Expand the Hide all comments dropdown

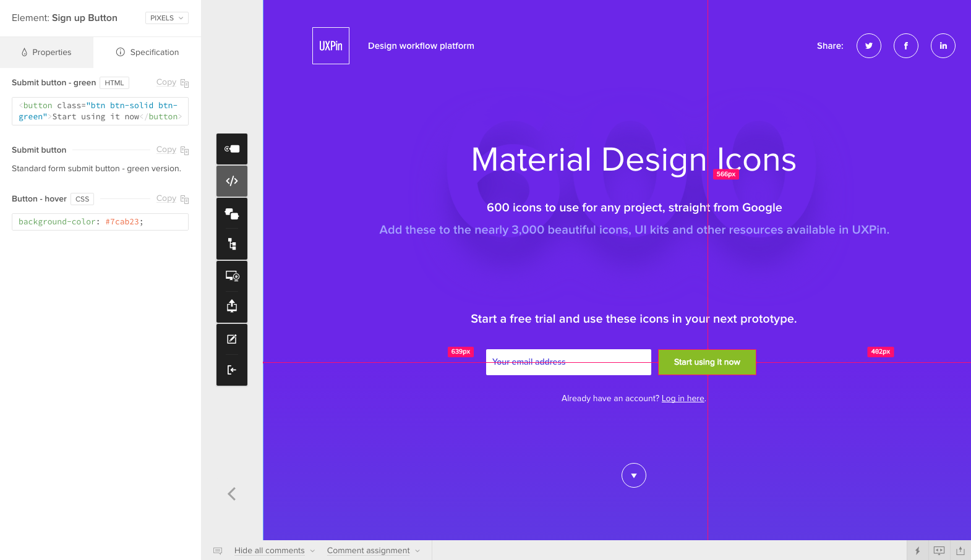275,551
